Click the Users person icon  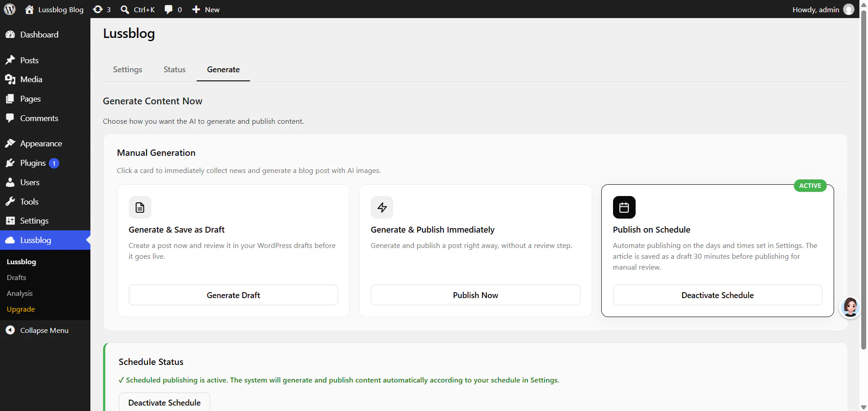coord(10,182)
